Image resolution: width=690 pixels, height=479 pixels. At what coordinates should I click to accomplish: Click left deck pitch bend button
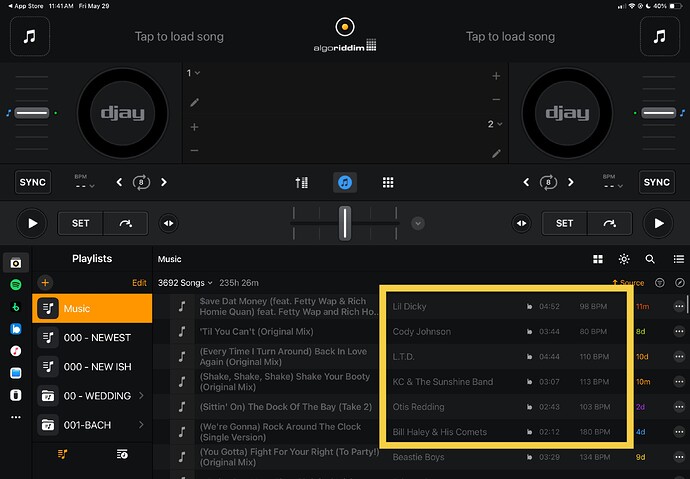(169, 223)
